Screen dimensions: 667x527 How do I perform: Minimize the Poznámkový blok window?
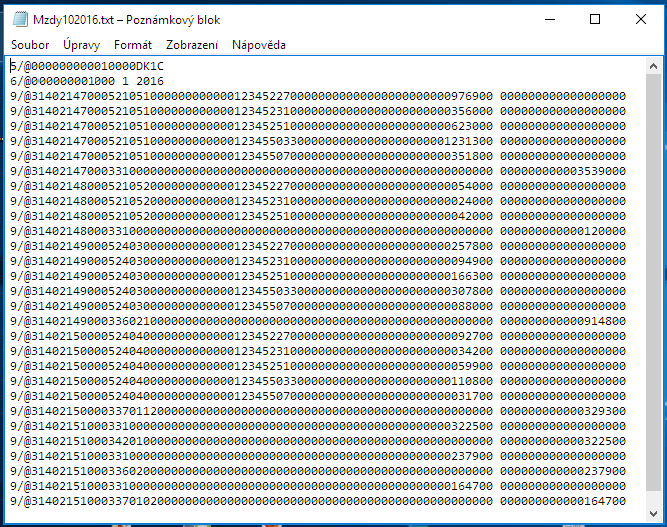click(x=550, y=20)
